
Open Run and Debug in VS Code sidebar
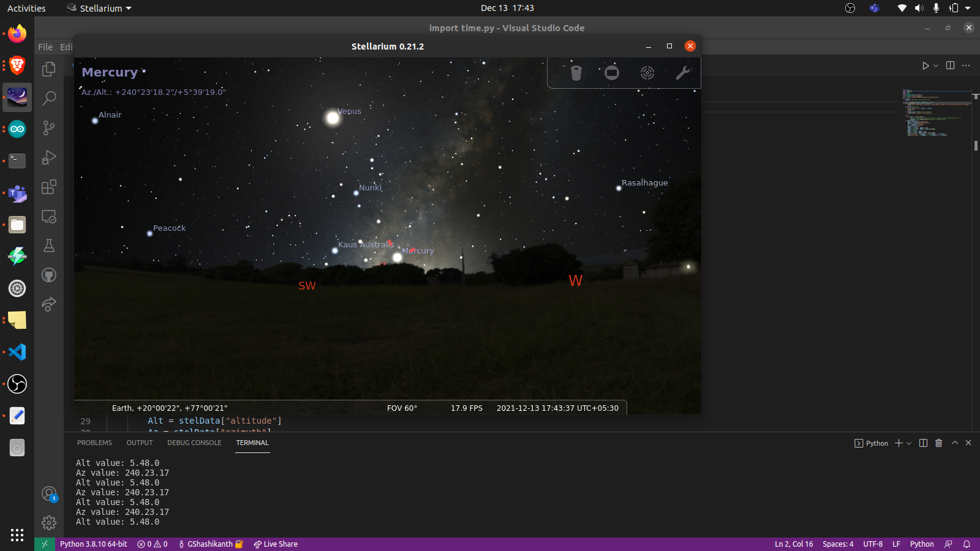click(49, 158)
